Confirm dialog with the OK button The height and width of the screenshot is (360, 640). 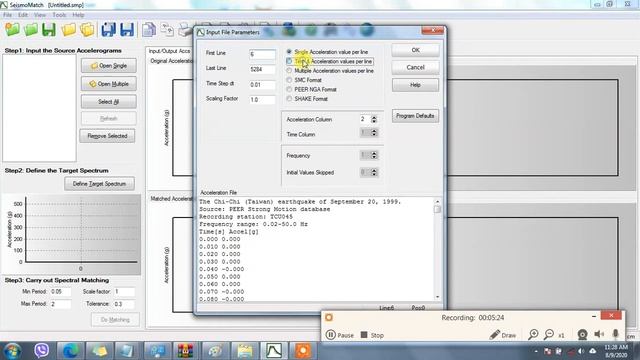click(416, 50)
